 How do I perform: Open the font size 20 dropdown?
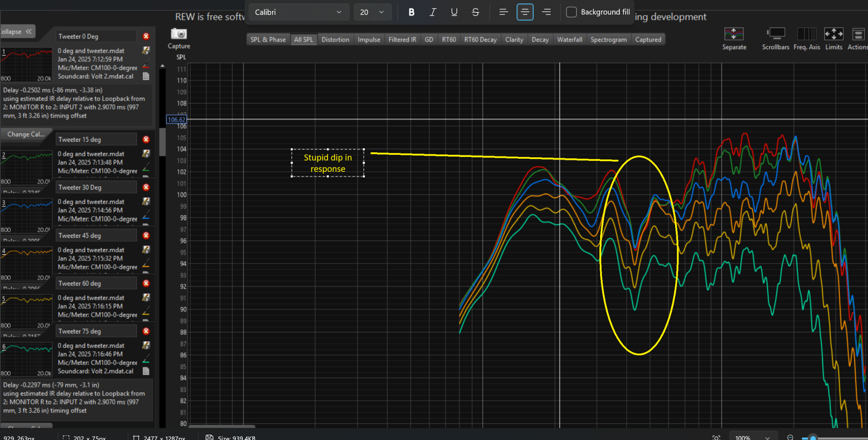click(372, 12)
